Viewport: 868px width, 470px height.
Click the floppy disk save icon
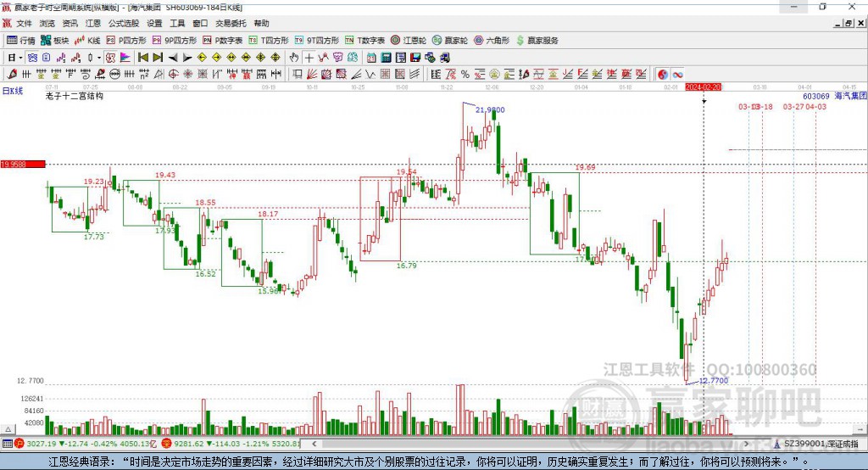pyautogui.click(x=415, y=58)
